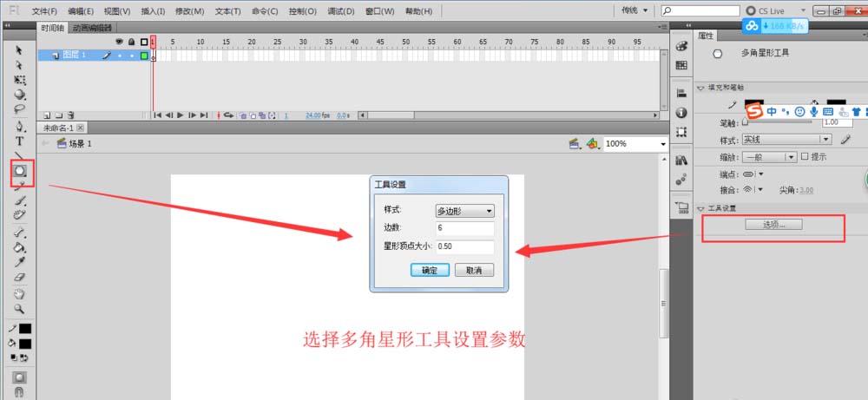Toggle the Loop playback button
Screen dimensions: 868x400
point(228,115)
